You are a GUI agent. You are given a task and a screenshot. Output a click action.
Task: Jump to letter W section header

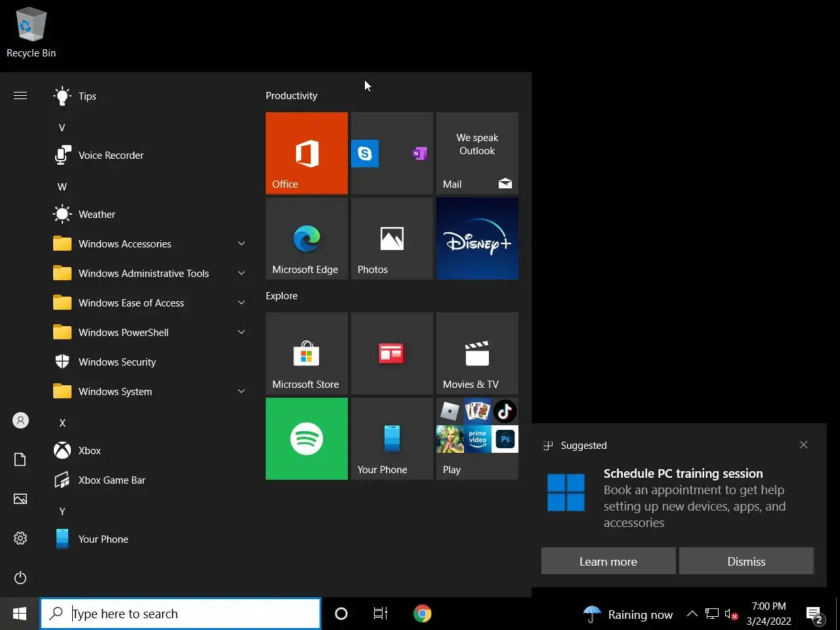[62, 187]
